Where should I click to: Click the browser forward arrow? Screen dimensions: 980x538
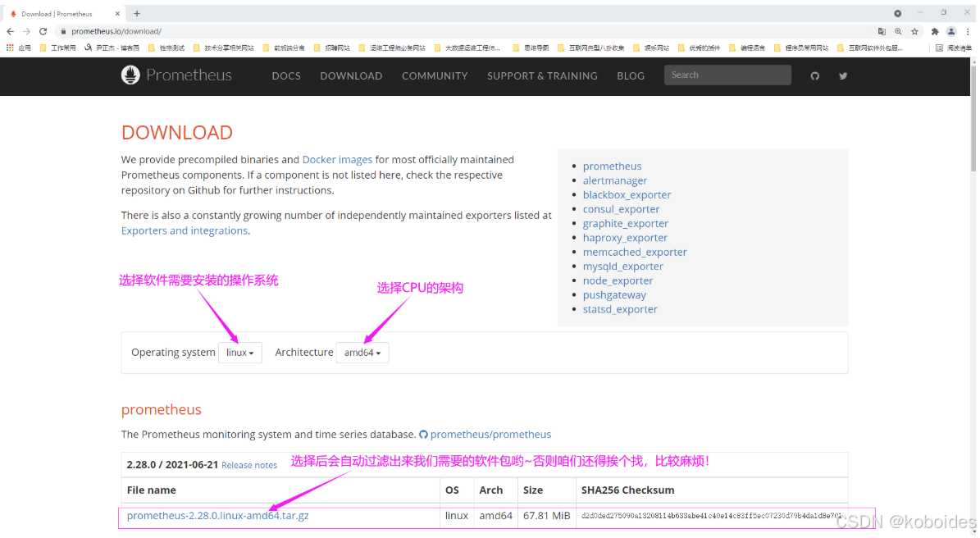tap(26, 31)
